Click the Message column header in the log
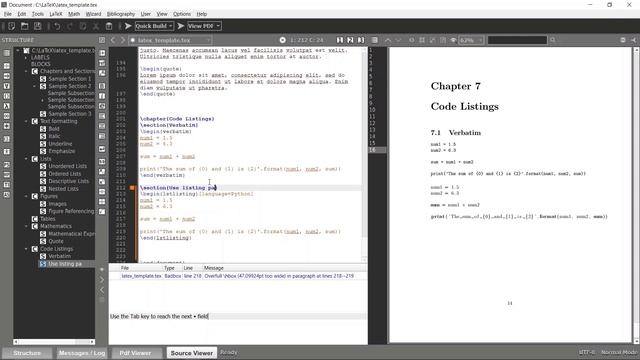The width and height of the screenshot is (640, 360). [x=213, y=268]
